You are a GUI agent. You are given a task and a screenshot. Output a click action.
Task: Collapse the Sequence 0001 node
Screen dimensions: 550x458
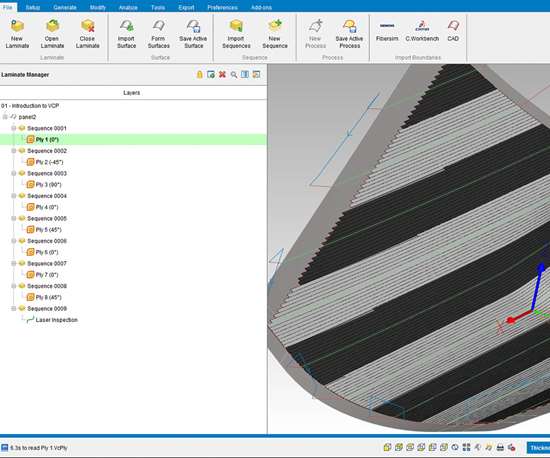coord(14,128)
